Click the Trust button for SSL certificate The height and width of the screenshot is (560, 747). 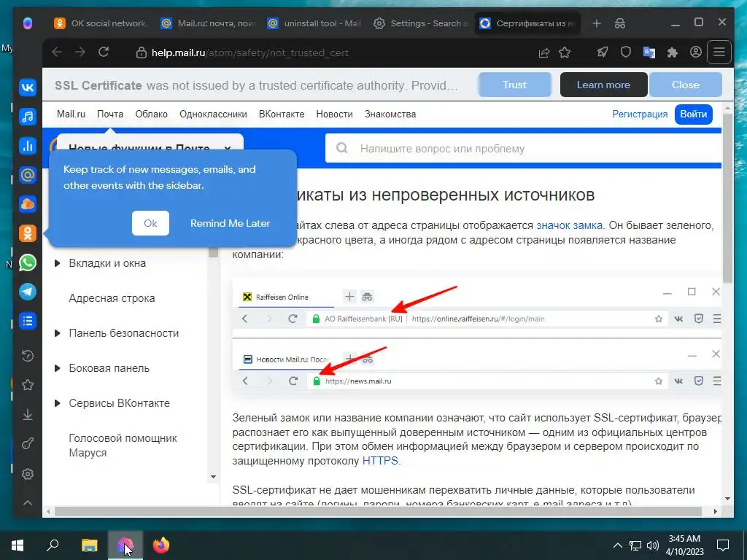pyautogui.click(x=514, y=85)
